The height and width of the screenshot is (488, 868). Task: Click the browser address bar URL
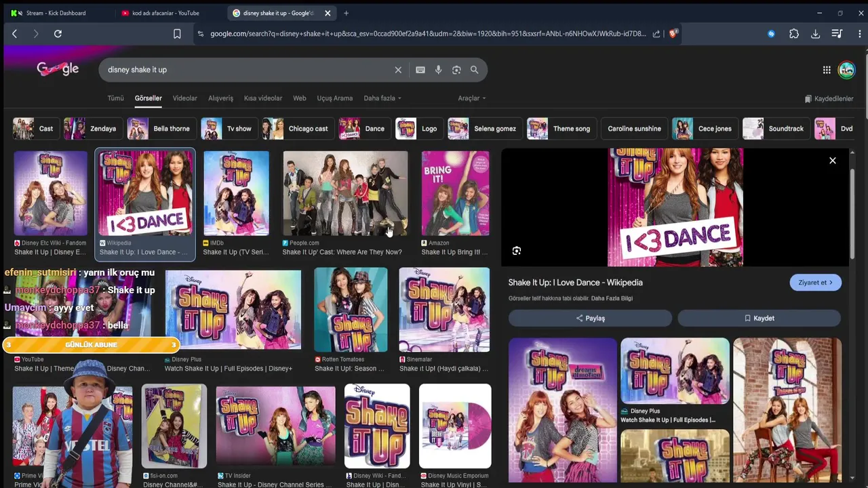pos(427,34)
